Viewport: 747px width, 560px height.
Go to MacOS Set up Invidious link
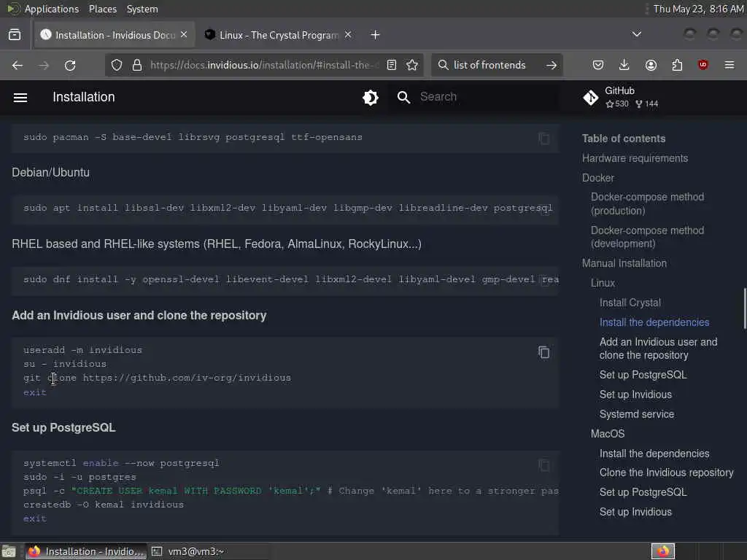point(635,512)
